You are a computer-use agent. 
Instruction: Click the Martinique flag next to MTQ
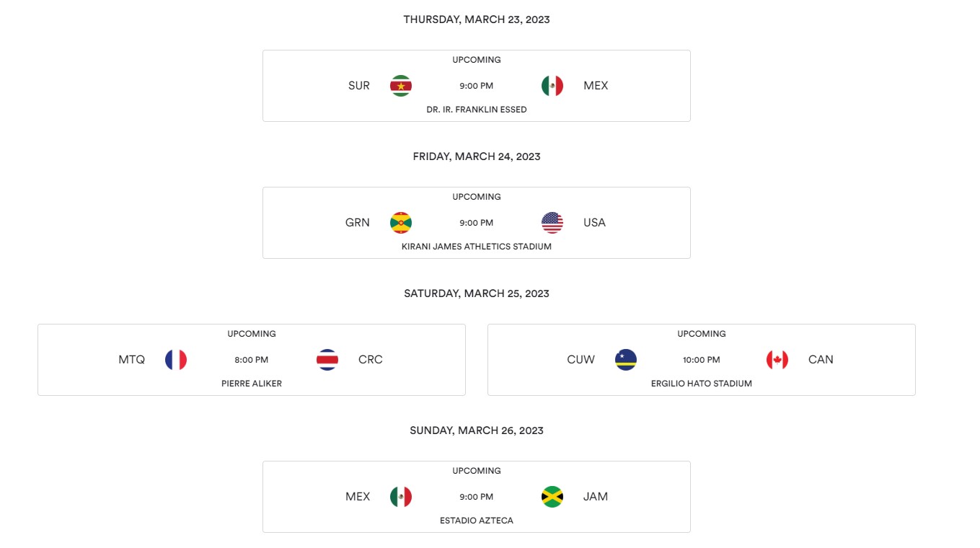coord(176,360)
